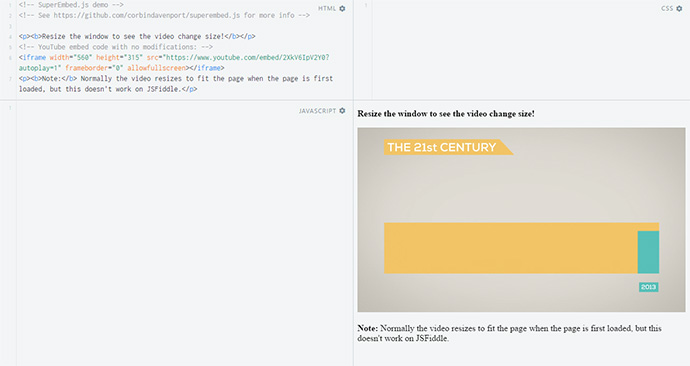
Task: Open JavaScript panel settings gear
Action: tap(342, 111)
